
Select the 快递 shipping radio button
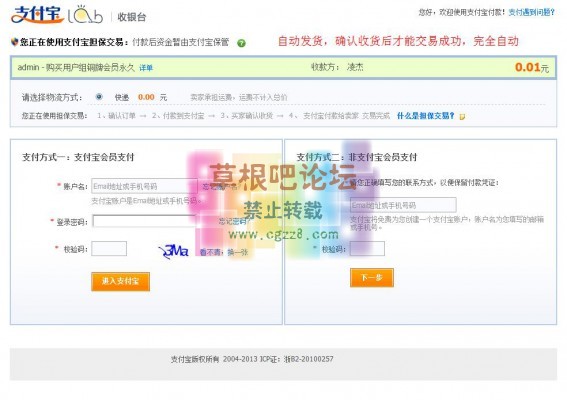coord(99,97)
